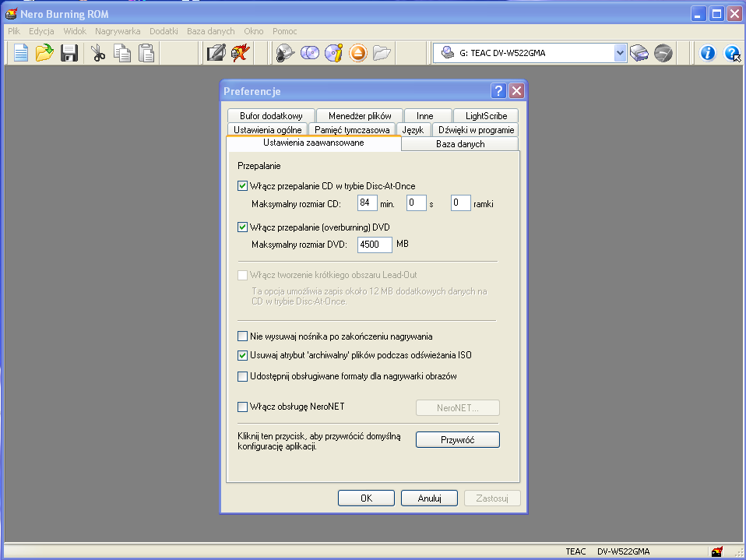The height and width of the screenshot is (560, 746).
Task: Click the choose recorder drive icon
Action: 639,53
